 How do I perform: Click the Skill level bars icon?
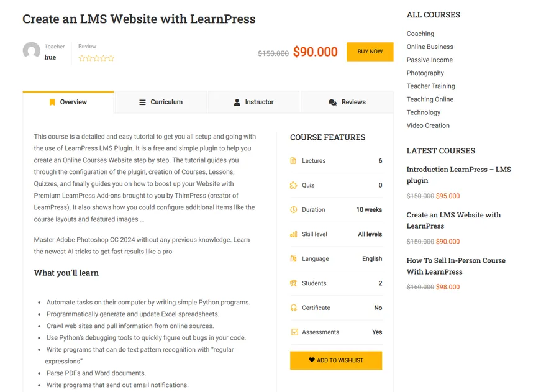click(x=293, y=234)
